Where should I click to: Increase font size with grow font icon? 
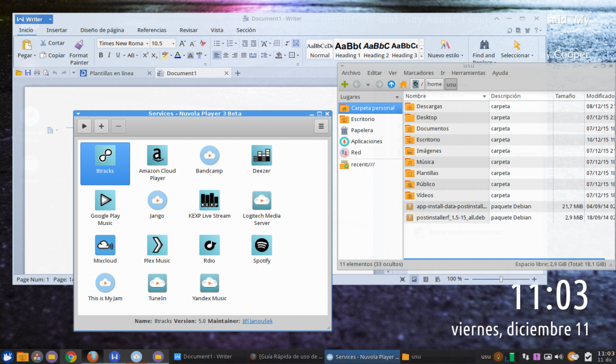(x=182, y=43)
